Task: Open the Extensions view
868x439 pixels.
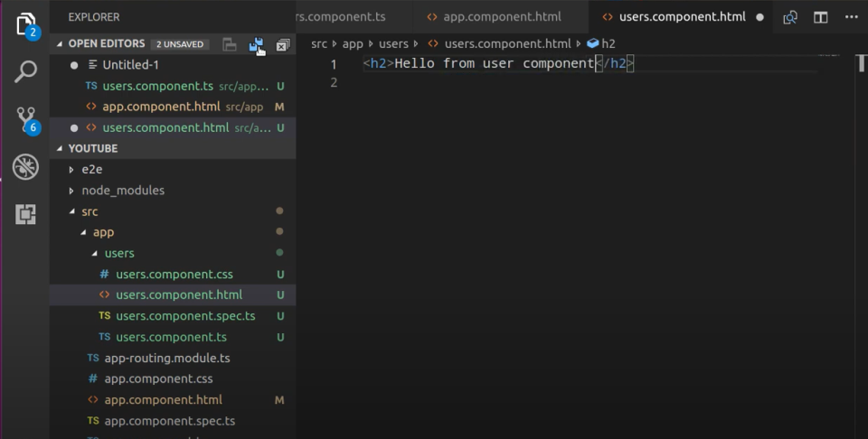Action: point(25,214)
